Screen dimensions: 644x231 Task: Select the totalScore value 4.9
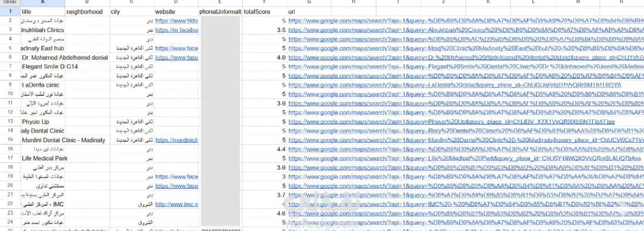264,57
